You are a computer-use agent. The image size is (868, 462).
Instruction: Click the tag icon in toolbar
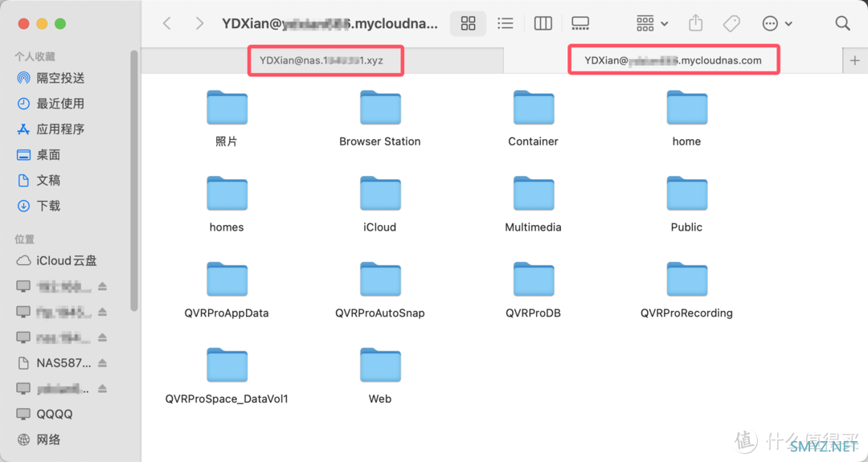(731, 23)
